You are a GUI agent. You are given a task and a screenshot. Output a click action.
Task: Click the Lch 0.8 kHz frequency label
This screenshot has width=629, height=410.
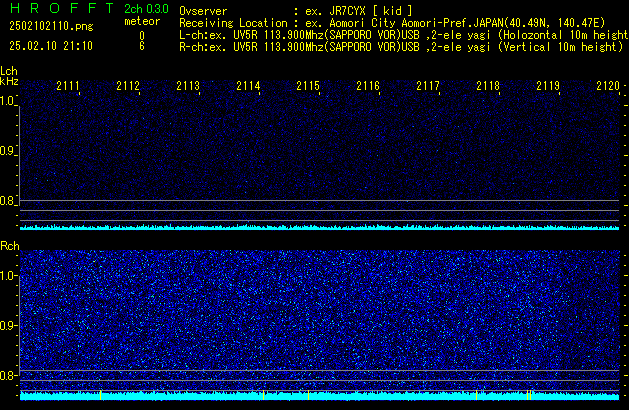point(7,201)
